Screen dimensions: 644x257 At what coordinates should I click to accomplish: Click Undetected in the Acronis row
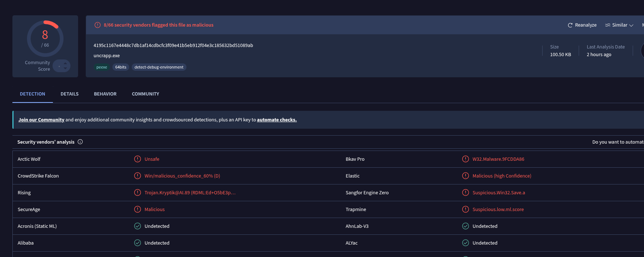coord(157,226)
